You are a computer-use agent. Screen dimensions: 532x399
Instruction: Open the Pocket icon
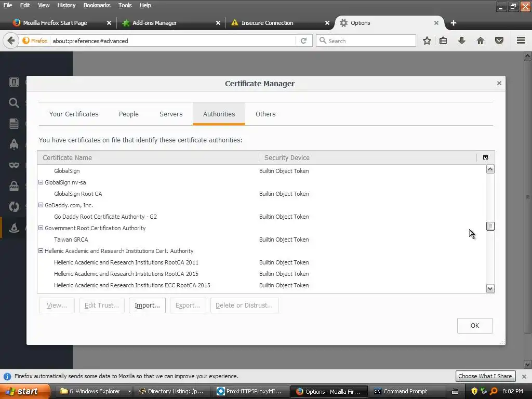coord(499,41)
